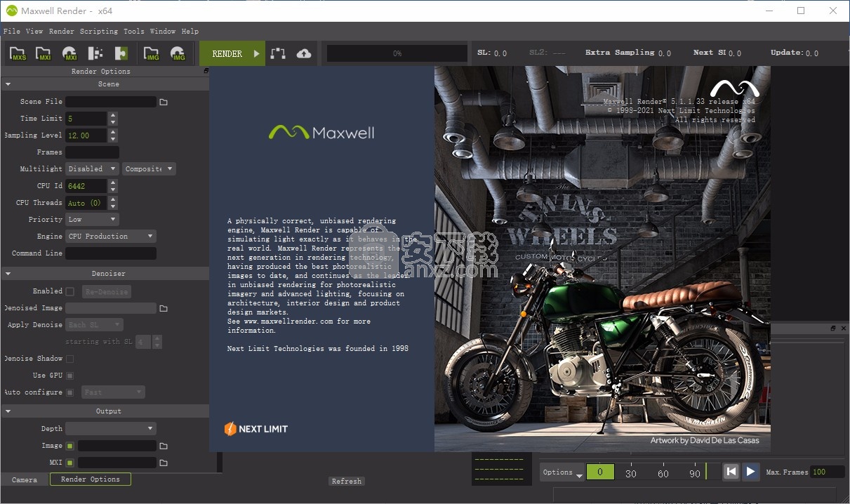Click the CPU Threads Auto field
The image size is (850, 504).
86,203
